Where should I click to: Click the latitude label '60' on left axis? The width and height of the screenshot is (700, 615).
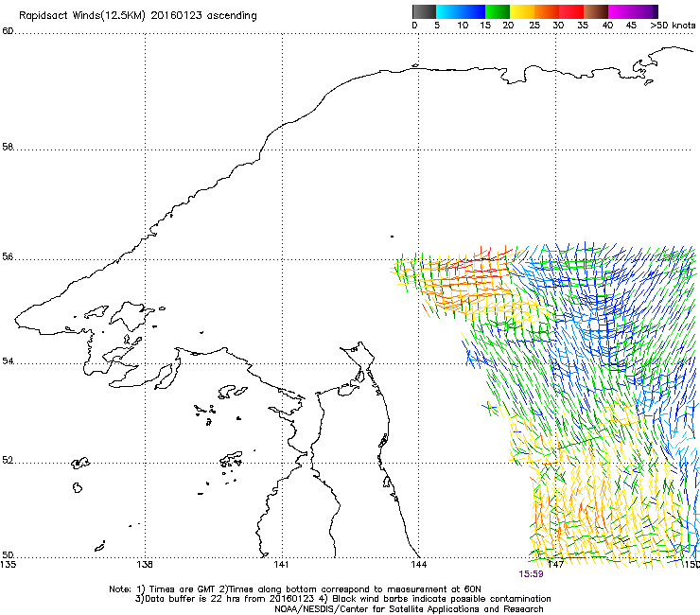(8, 31)
